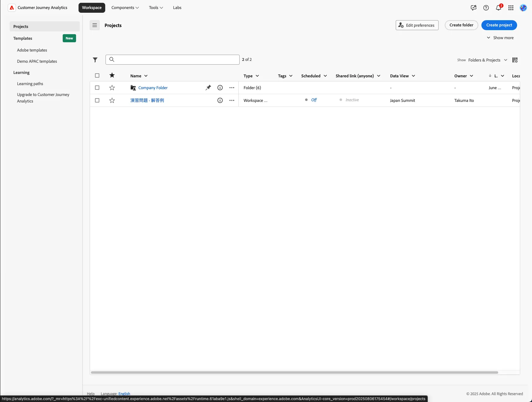
Task: Show info for Company Folder
Action: pyautogui.click(x=220, y=88)
